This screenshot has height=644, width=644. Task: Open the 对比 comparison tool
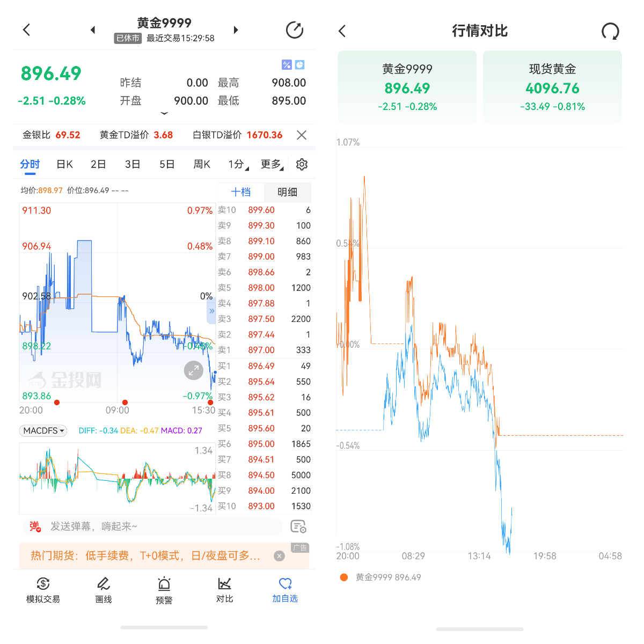tap(225, 590)
